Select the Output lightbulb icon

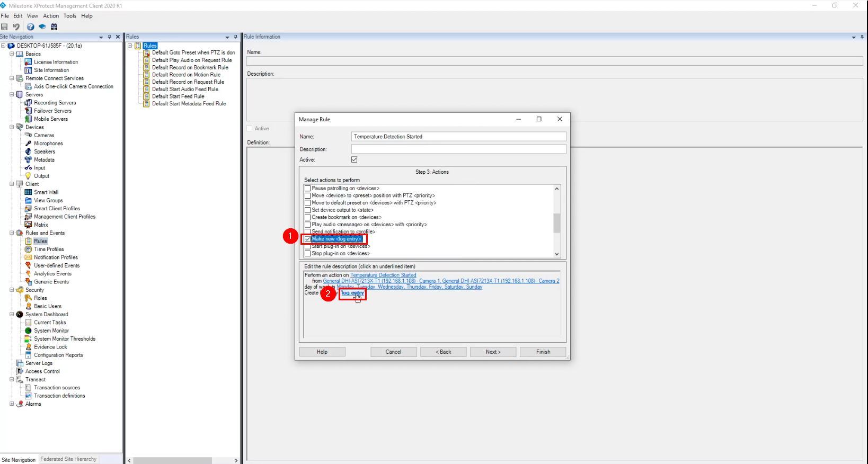[29, 176]
